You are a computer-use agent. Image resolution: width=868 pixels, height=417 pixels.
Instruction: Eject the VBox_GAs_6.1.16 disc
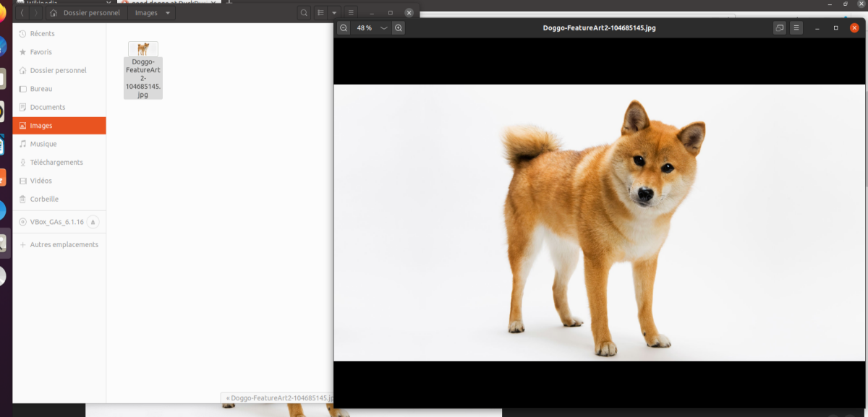tap(93, 222)
